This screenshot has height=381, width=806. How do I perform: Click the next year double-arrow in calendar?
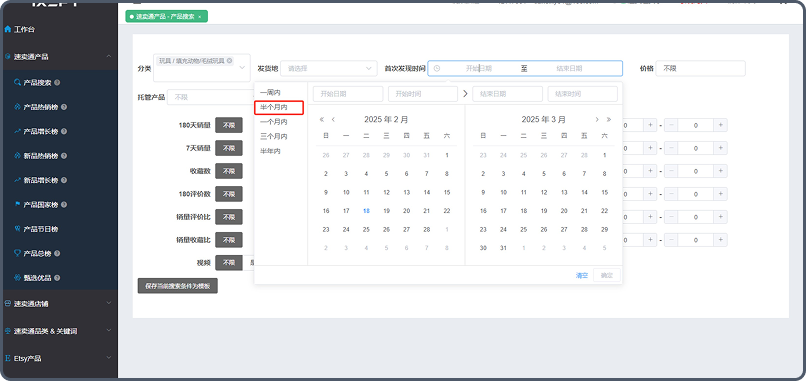(609, 119)
